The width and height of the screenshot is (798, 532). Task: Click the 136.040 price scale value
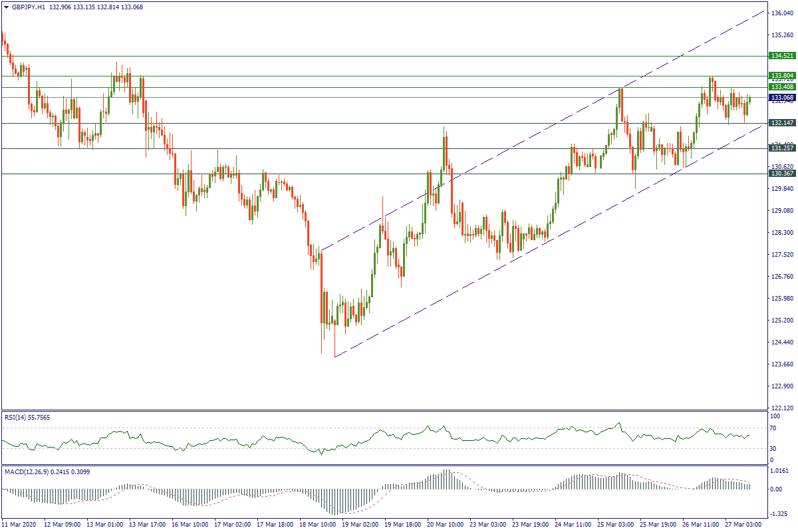(782, 13)
